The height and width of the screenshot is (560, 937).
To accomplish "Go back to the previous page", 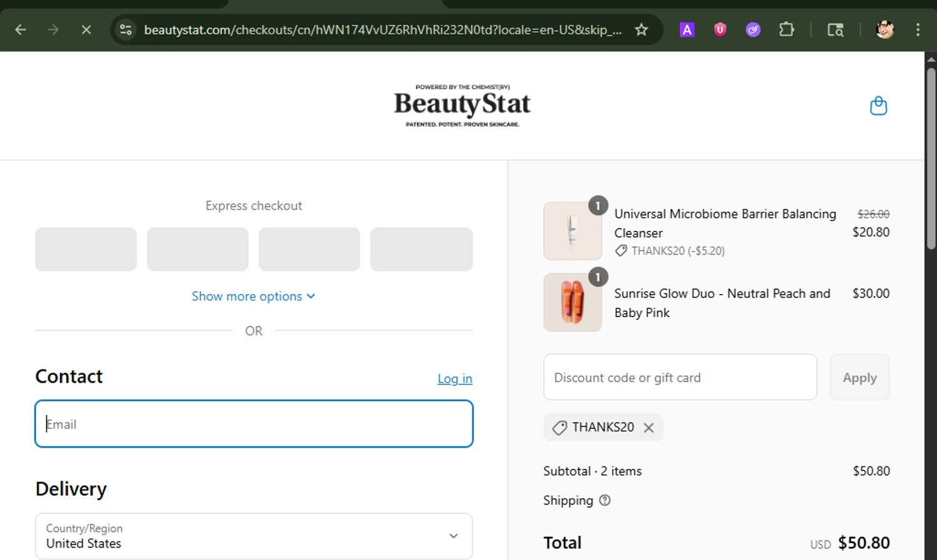I will 21,29.
